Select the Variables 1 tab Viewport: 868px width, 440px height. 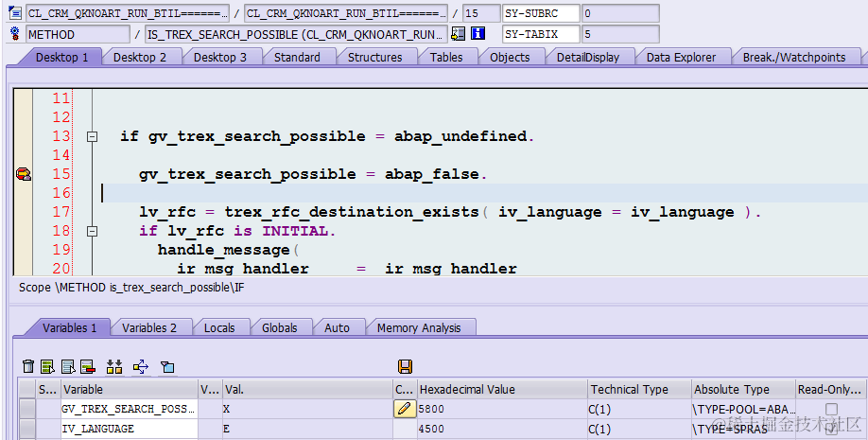(69, 327)
